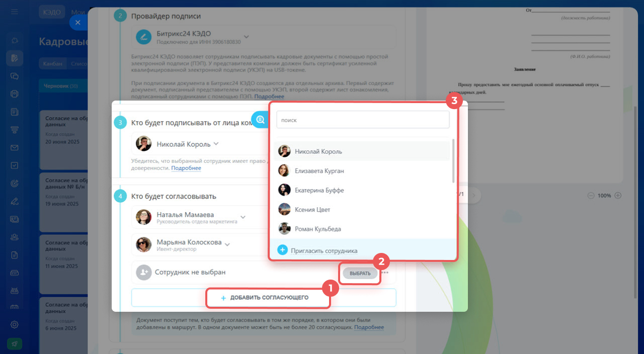This screenshot has height=354, width=644.
Task: Switch to the Канбан view tab
Action: click(53, 64)
